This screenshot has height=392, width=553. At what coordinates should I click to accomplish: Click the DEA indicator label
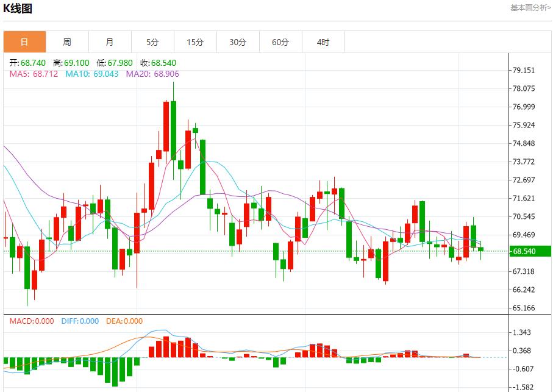tap(124, 321)
